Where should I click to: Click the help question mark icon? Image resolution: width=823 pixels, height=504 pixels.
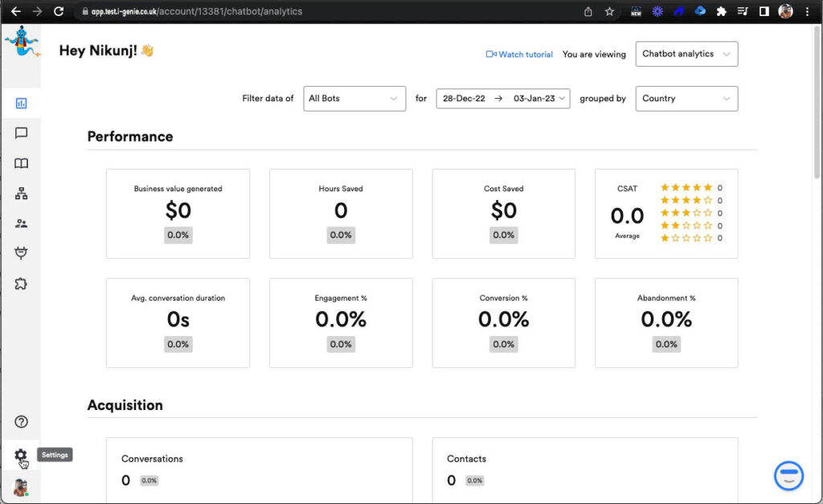click(21, 422)
